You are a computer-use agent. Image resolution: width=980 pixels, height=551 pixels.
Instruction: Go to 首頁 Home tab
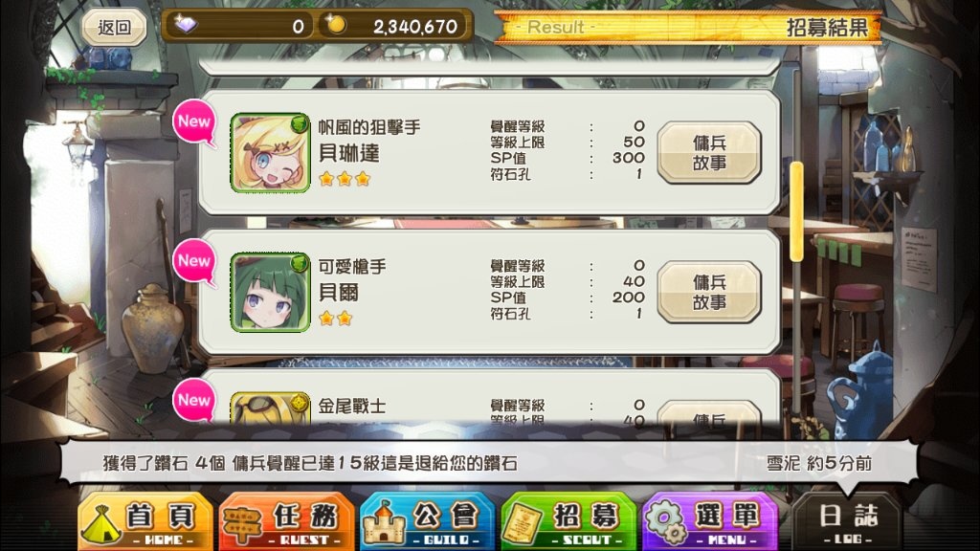click(x=145, y=521)
